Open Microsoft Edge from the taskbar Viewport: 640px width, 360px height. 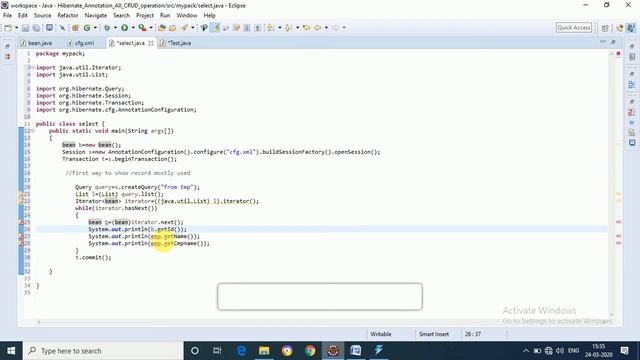(x=241, y=351)
